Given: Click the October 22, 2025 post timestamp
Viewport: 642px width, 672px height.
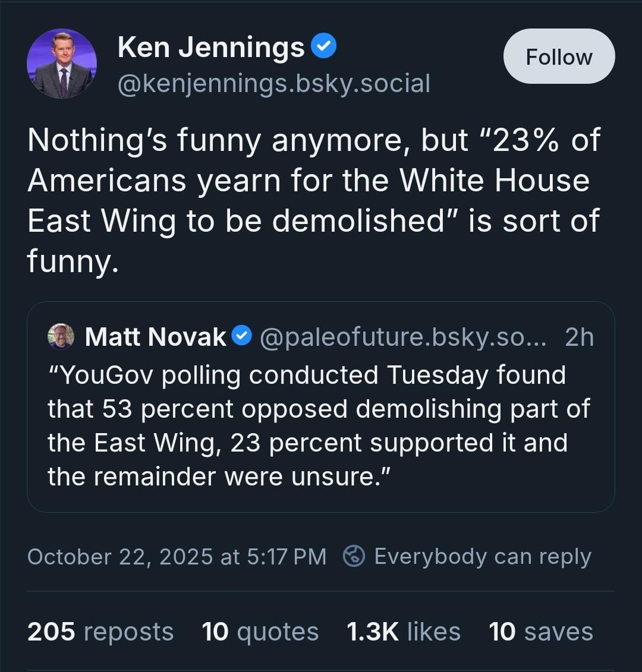Looking at the screenshot, I should 177,557.
